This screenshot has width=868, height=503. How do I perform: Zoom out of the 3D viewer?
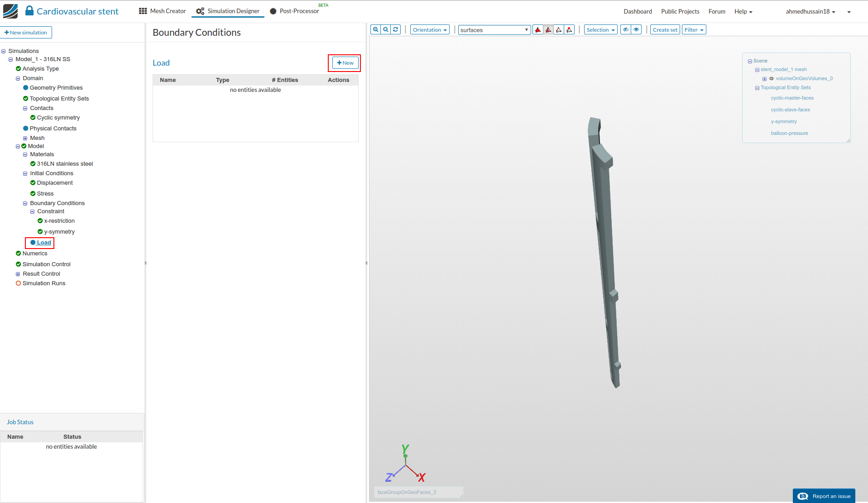[385, 30]
